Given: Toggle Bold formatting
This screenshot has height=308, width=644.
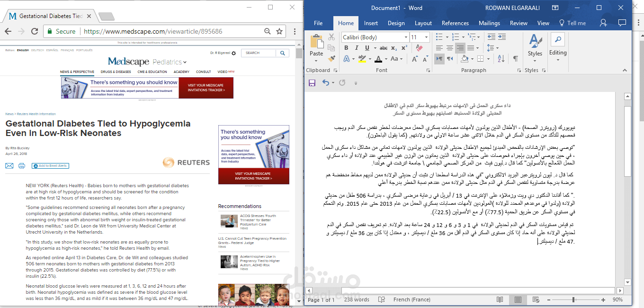Looking at the screenshot, I should click(346, 48).
